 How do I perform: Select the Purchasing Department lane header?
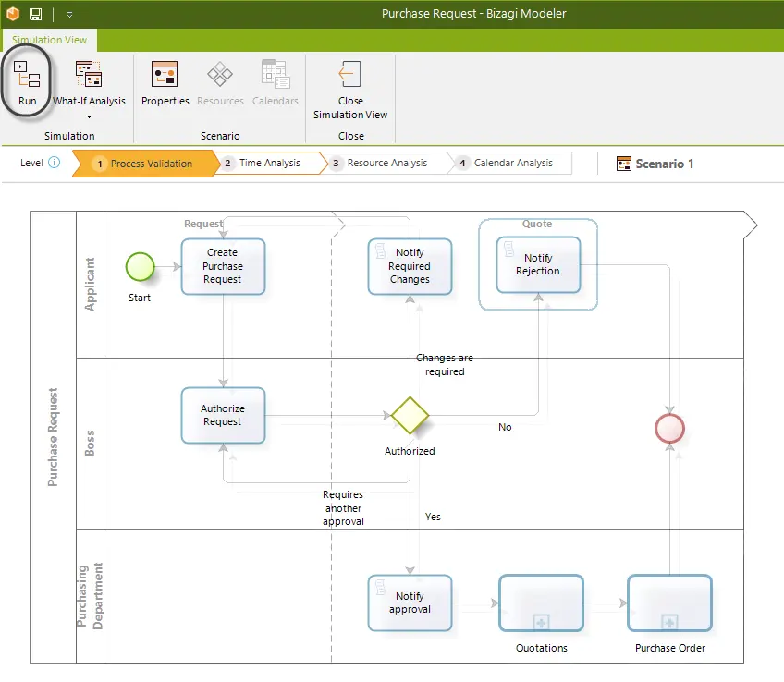(x=90, y=596)
